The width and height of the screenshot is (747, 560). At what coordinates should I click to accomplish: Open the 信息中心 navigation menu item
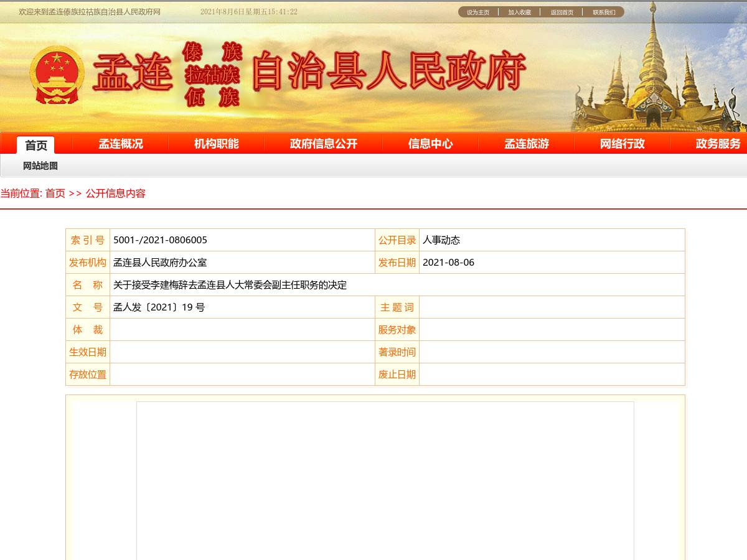pyautogui.click(x=431, y=144)
